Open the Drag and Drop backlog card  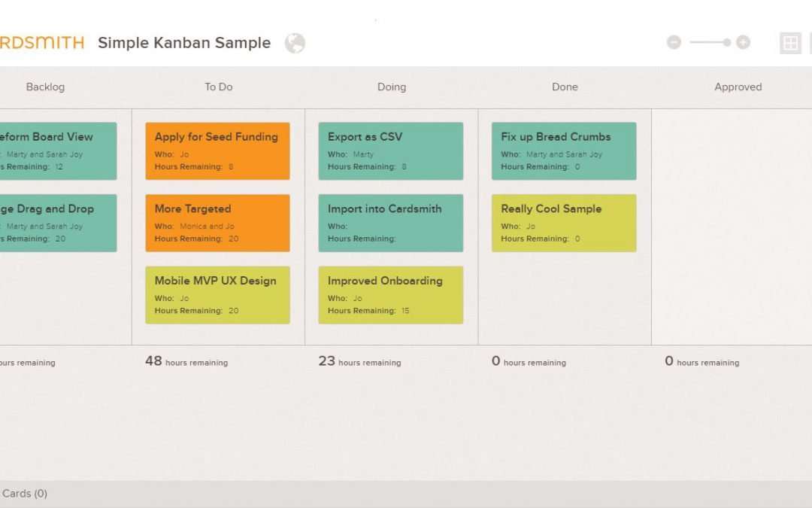[x=58, y=223]
